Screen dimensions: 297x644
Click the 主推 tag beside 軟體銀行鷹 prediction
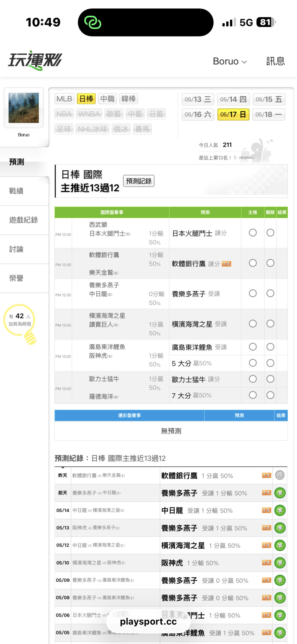pos(226,264)
